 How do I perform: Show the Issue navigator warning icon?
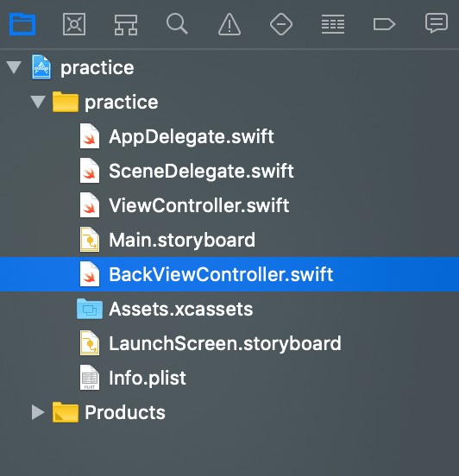229,24
